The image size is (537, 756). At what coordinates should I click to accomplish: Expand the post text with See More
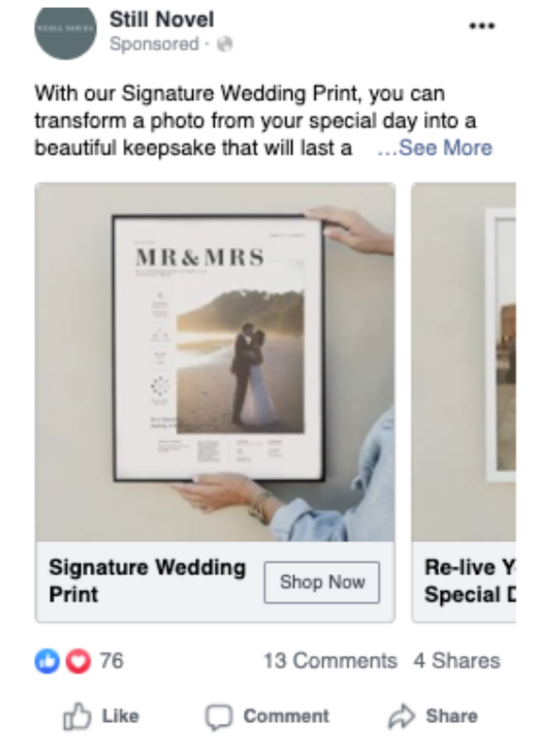[435, 148]
